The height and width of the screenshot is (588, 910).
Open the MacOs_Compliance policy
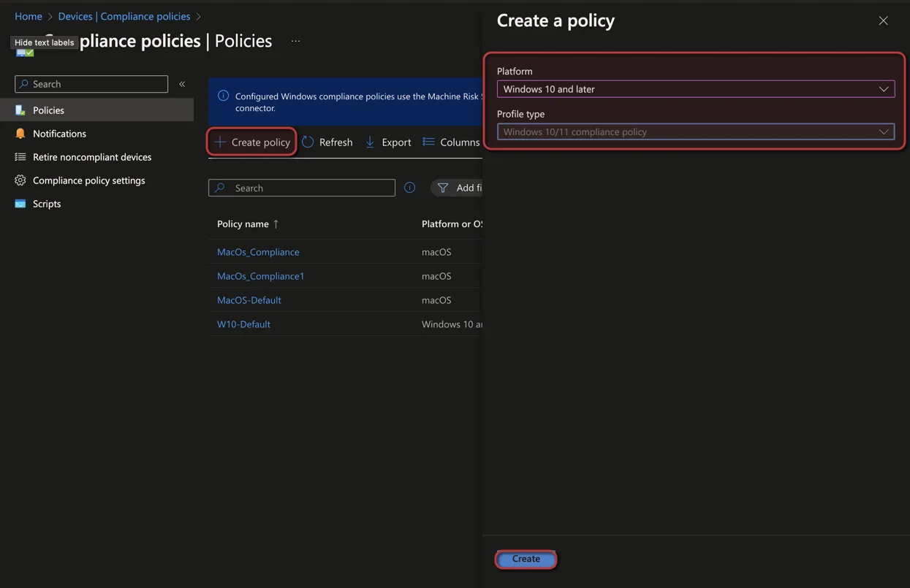[x=258, y=252]
